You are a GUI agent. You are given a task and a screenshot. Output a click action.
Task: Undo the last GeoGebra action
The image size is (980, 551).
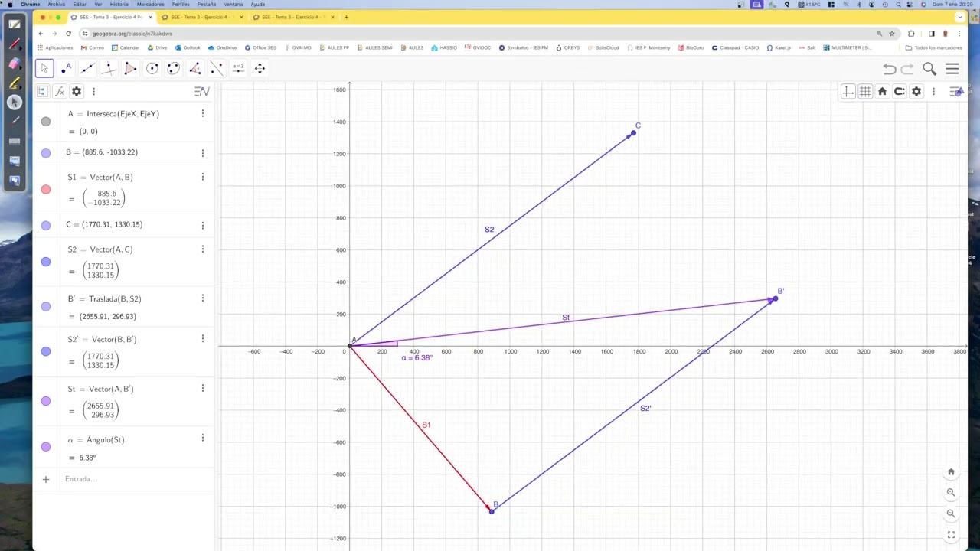889,69
